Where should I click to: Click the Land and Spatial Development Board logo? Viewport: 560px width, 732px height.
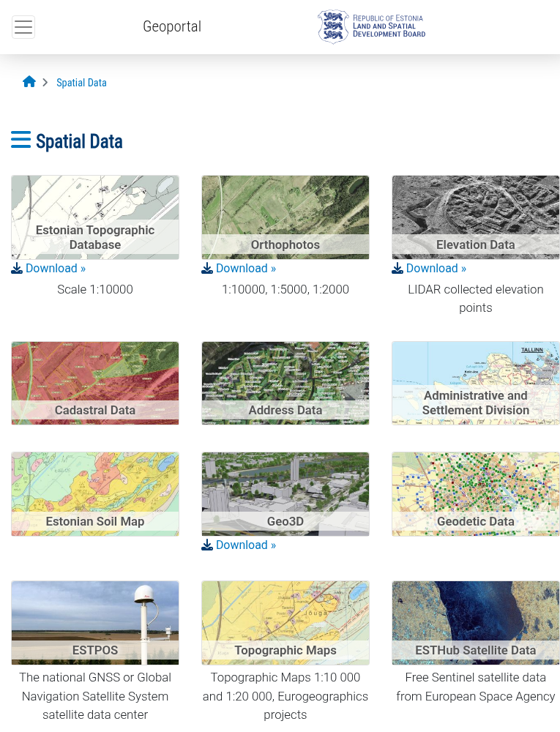pos(371,27)
